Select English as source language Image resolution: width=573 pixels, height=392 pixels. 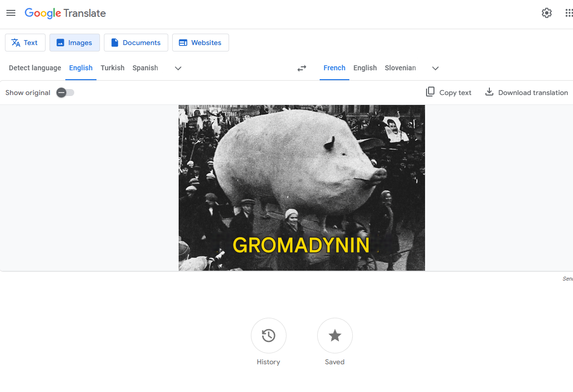coord(81,68)
